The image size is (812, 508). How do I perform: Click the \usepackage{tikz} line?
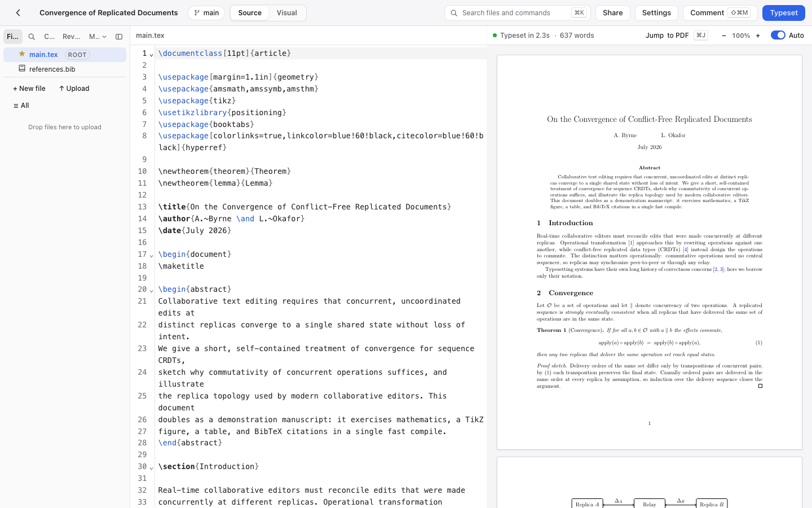tap(197, 100)
